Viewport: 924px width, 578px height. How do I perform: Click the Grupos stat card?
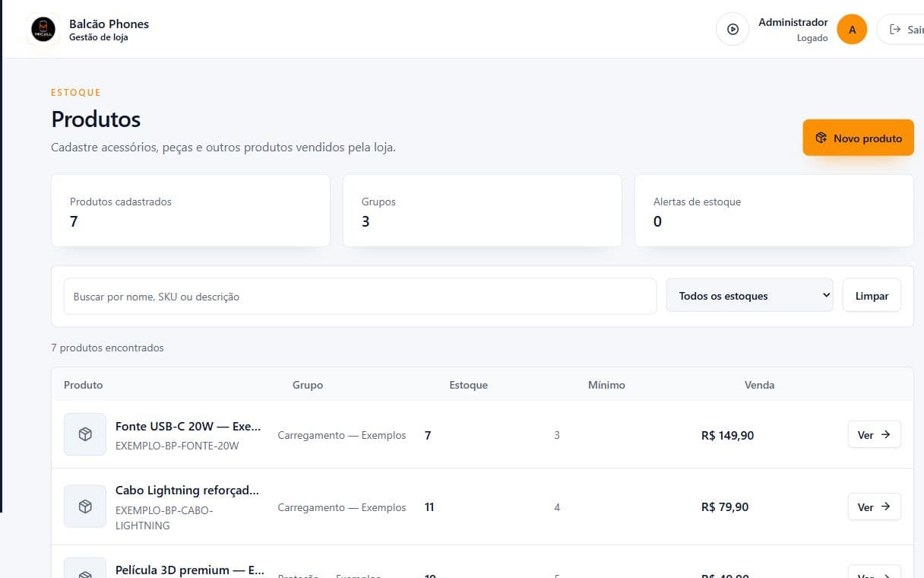pyautogui.click(x=483, y=211)
